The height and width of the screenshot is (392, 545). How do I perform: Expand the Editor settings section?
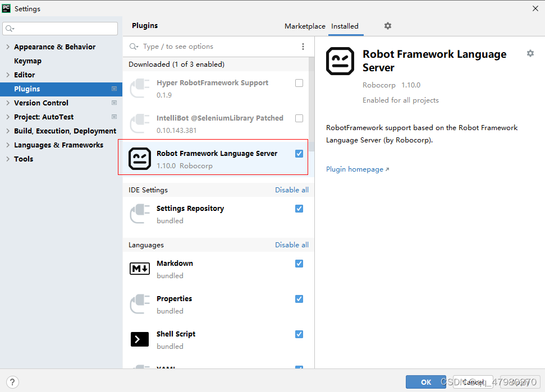point(8,75)
